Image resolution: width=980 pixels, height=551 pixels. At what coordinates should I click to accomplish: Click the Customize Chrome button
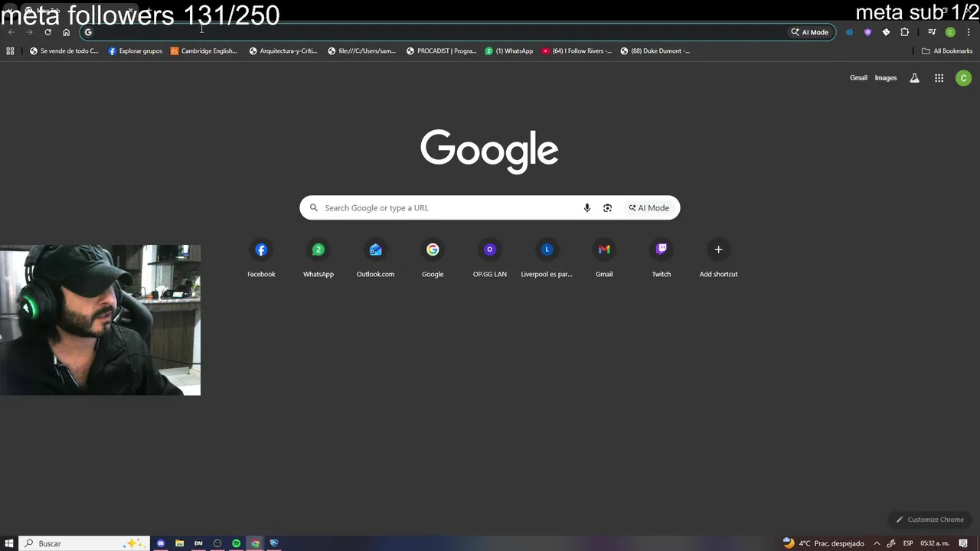tap(929, 520)
